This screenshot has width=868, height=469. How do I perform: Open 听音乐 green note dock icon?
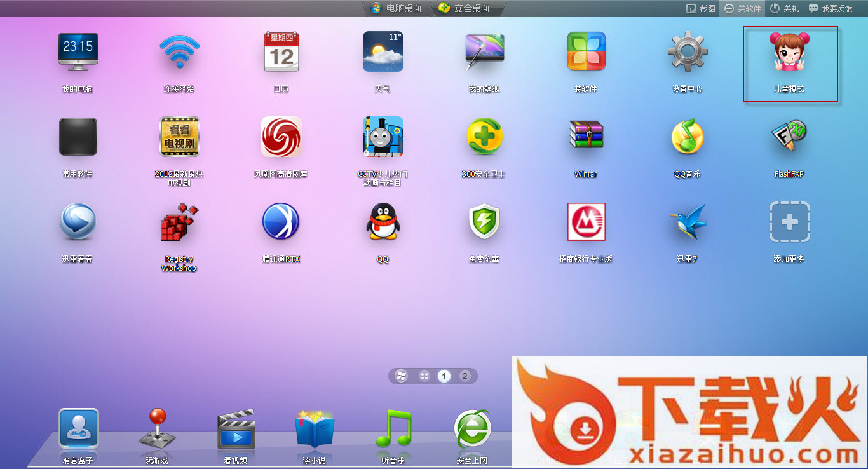pyautogui.click(x=393, y=429)
